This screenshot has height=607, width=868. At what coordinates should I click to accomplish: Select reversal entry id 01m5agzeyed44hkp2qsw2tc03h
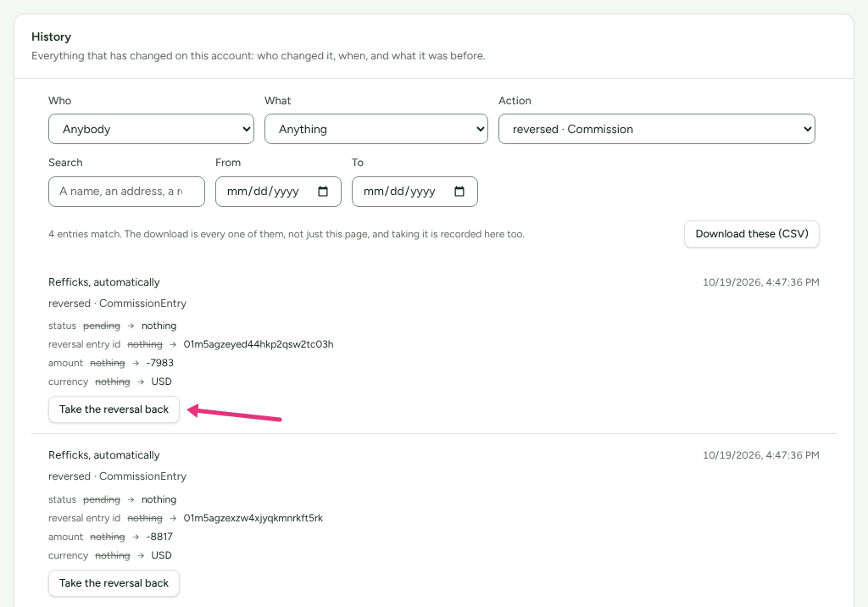(259, 344)
